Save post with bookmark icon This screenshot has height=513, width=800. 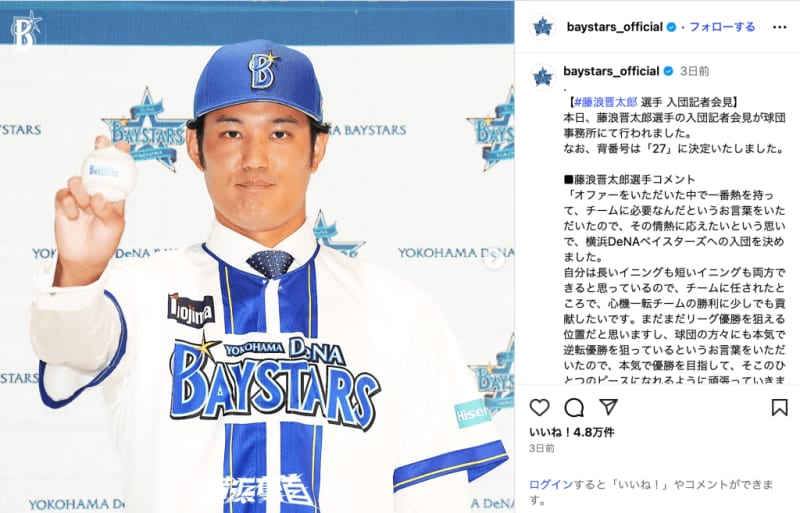tap(779, 407)
